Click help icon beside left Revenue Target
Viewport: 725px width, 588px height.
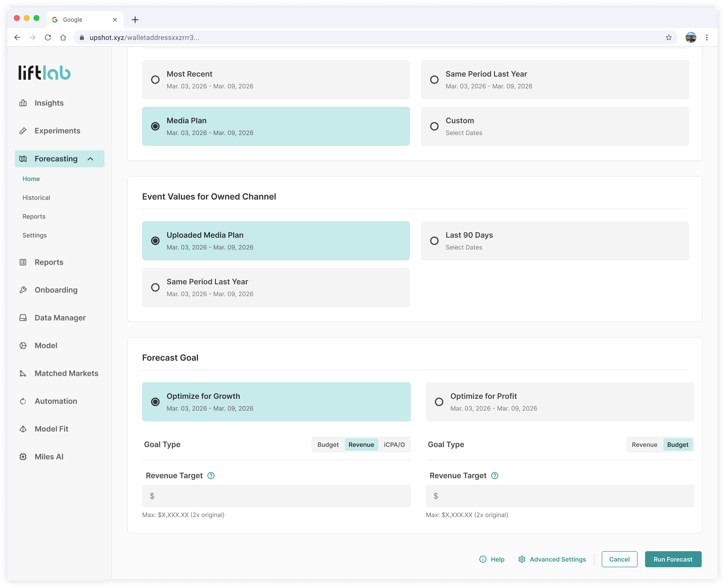(211, 476)
